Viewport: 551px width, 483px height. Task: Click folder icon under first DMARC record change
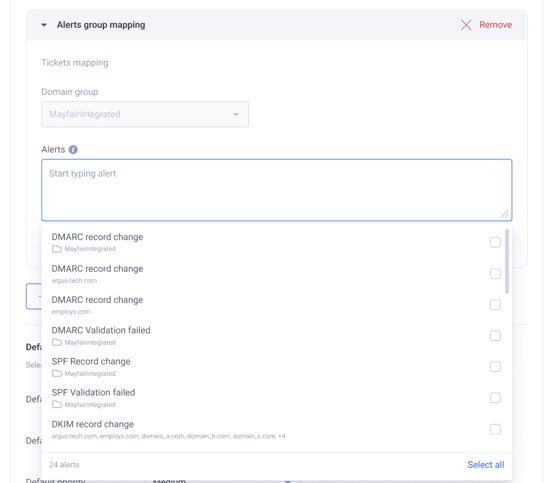click(57, 249)
